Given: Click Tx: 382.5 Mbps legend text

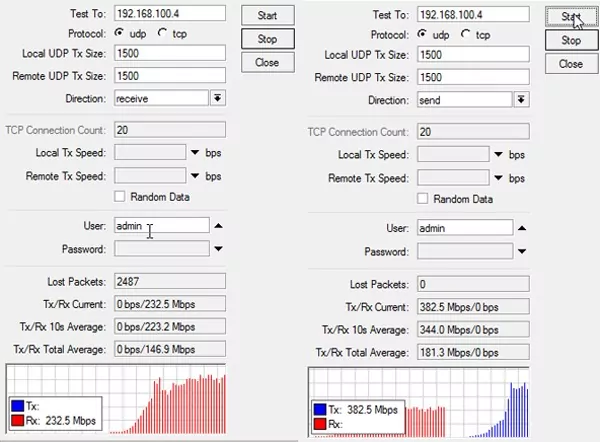Looking at the screenshot, I should pyautogui.click(x=363, y=409).
